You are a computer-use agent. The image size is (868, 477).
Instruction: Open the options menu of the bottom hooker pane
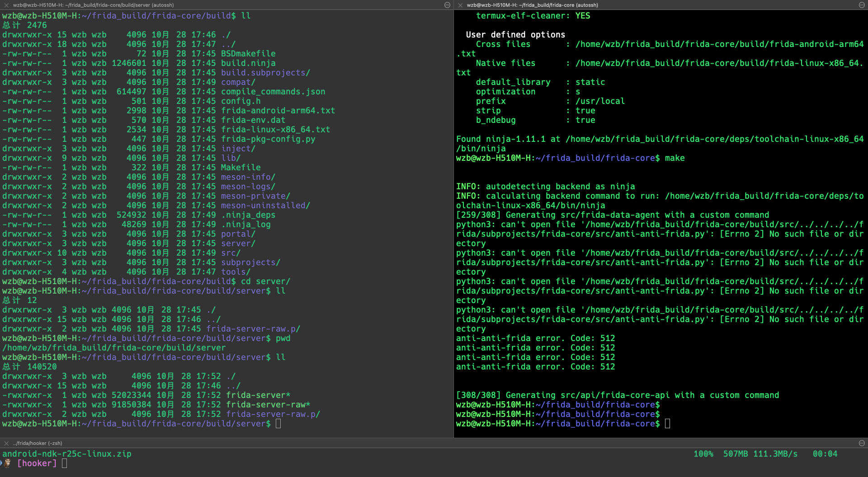[x=862, y=443]
